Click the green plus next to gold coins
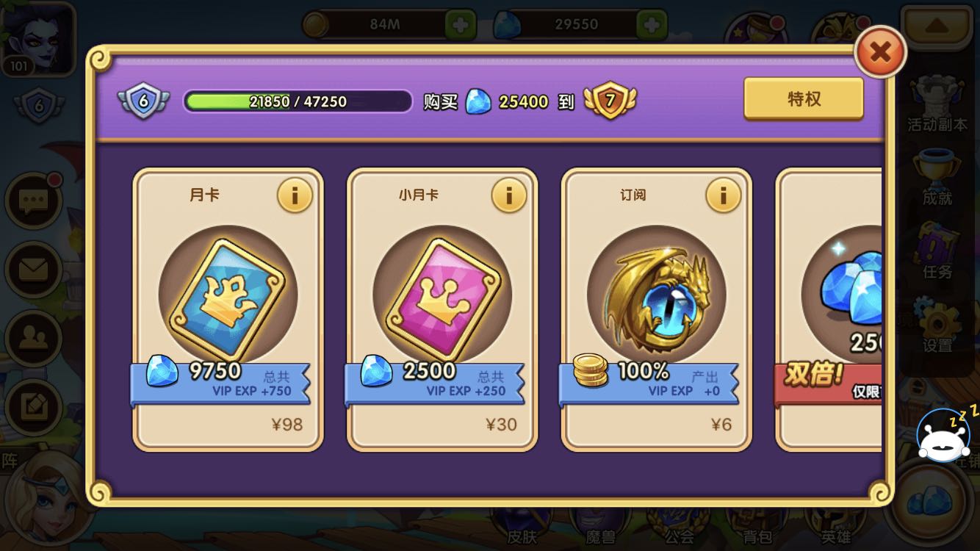 tap(461, 24)
